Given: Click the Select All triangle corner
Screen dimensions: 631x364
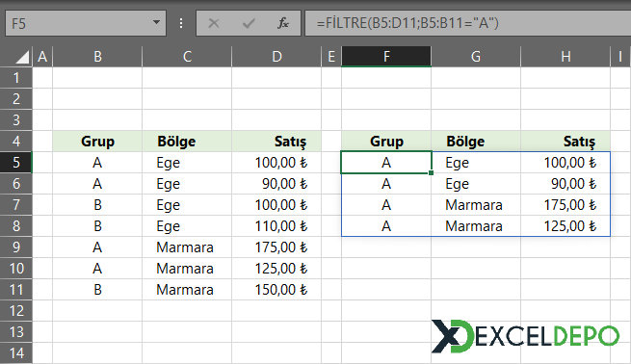Looking at the screenshot, I should (x=22, y=57).
